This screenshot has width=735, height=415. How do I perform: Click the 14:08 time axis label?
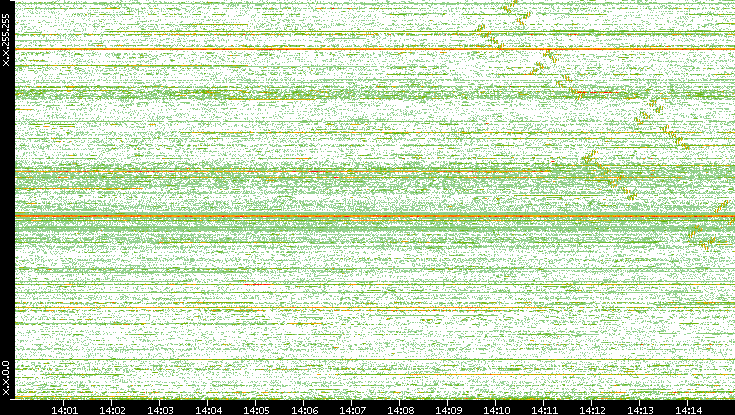400,410
